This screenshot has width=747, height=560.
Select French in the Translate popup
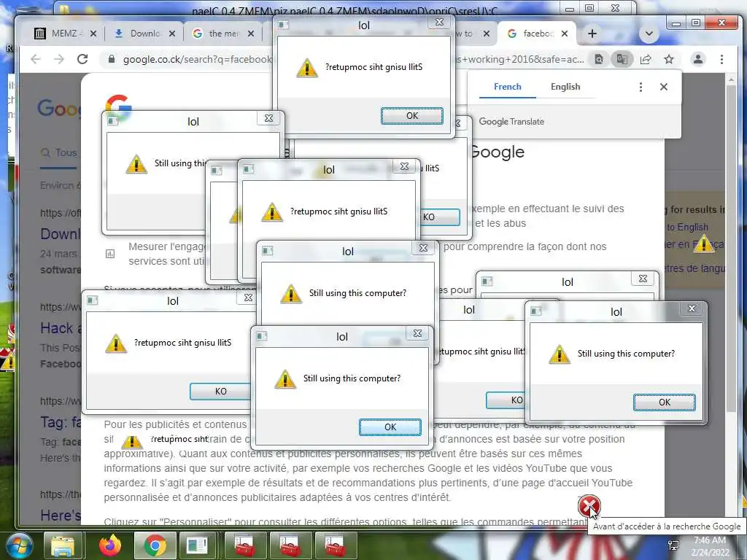508,87
